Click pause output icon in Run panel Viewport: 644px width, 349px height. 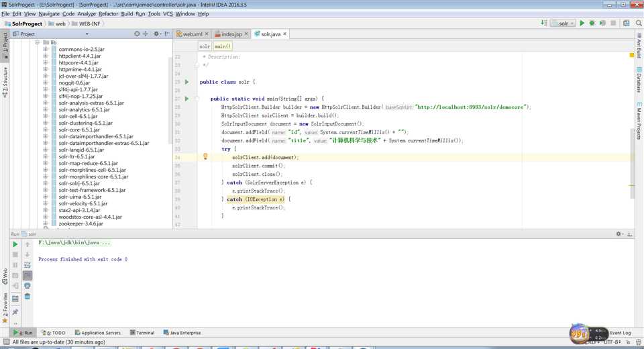pos(15,265)
